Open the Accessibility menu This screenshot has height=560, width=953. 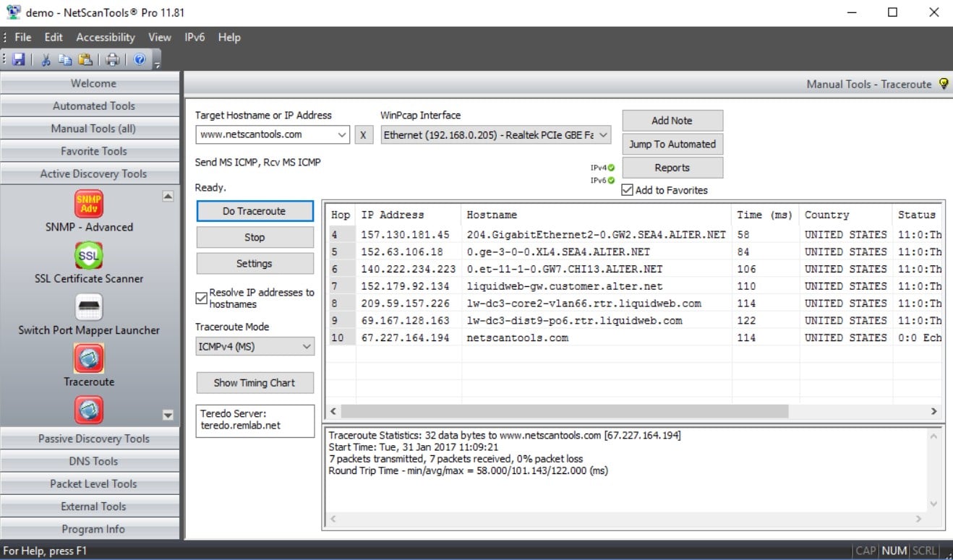pos(106,38)
